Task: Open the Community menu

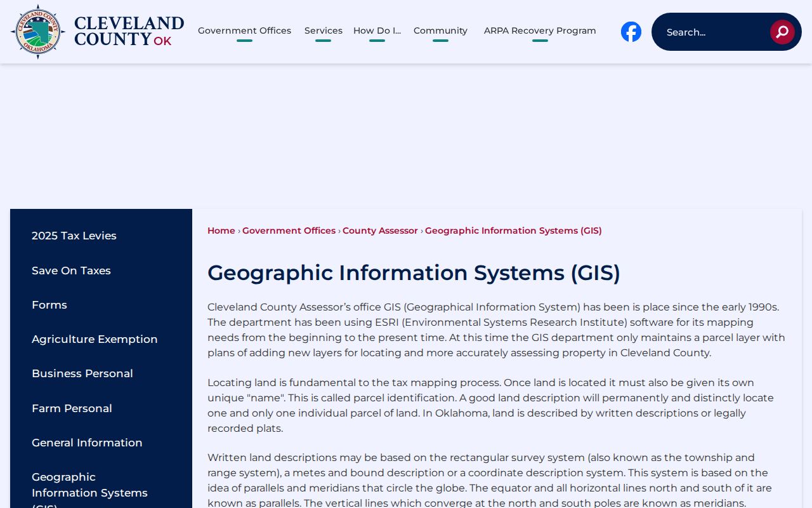Action: [440, 30]
